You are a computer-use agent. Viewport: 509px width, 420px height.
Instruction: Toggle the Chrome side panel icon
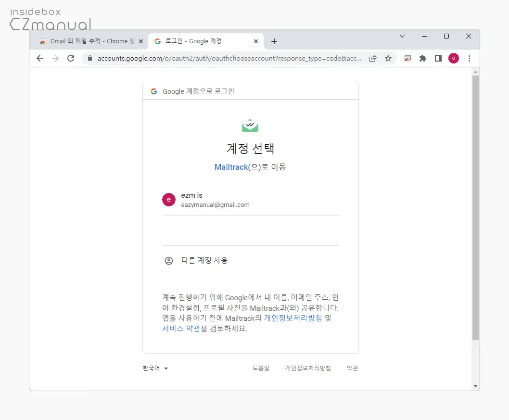pyautogui.click(x=438, y=58)
